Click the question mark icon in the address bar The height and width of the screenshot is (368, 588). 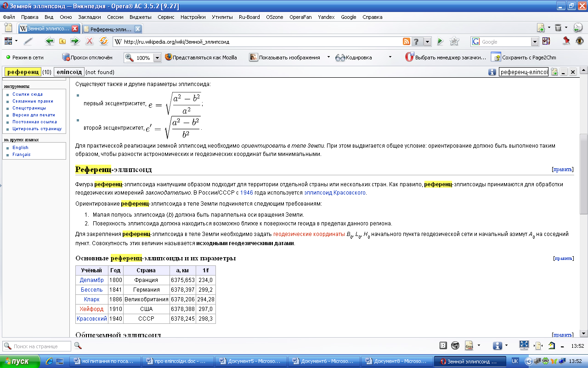tap(416, 41)
